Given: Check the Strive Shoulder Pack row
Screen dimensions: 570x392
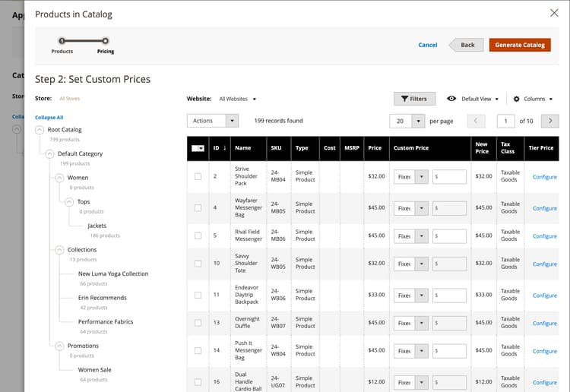Looking at the screenshot, I should tap(198, 176).
